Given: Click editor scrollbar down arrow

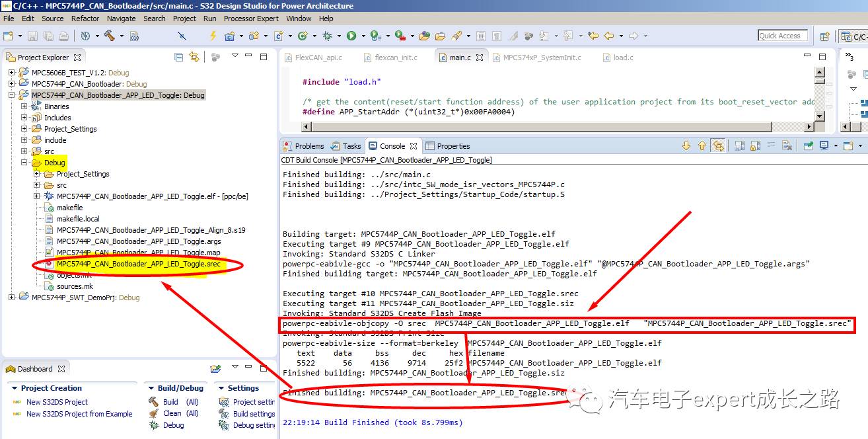Looking at the screenshot, I should 820,118.
